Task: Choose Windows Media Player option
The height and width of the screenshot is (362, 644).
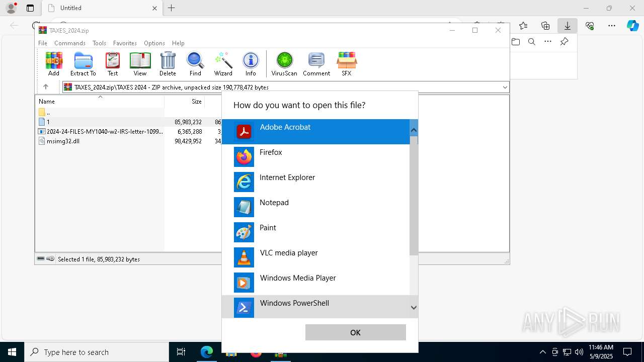Action: (x=316, y=283)
